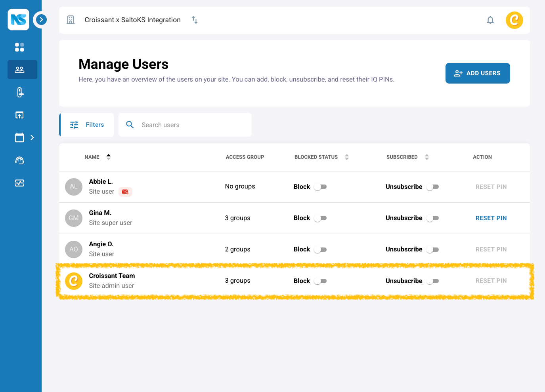This screenshot has width=545, height=392.
Task: Sort the table by Name column
Action: click(107, 157)
